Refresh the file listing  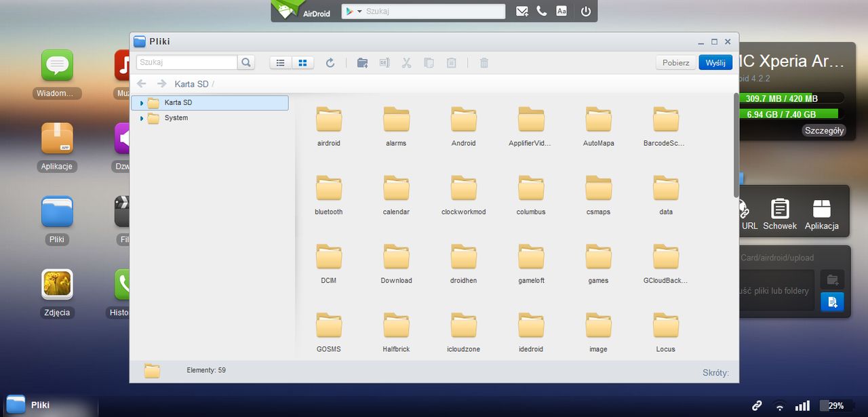[x=330, y=62]
